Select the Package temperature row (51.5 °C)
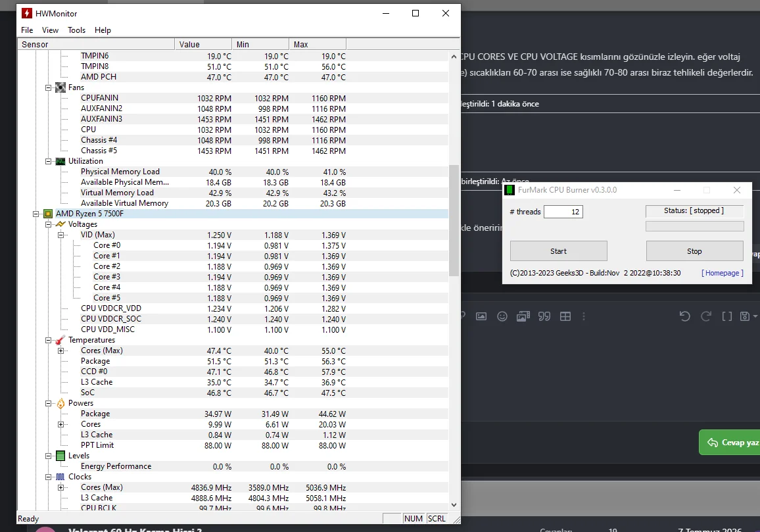The image size is (760, 532). coord(233,361)
